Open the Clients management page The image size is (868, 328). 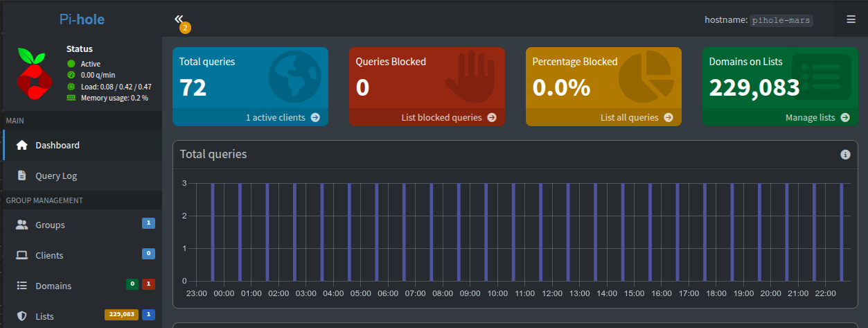[x=49, y=255]
